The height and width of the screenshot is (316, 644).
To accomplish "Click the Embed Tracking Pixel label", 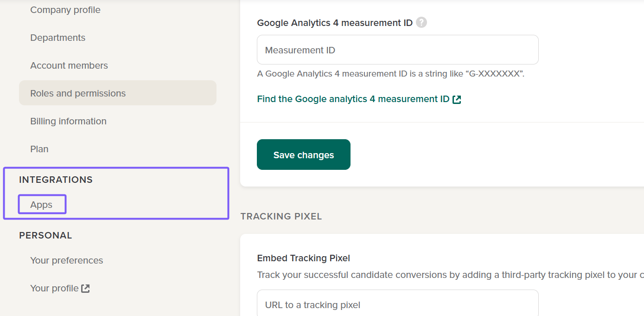I will [x=303, y=258].
